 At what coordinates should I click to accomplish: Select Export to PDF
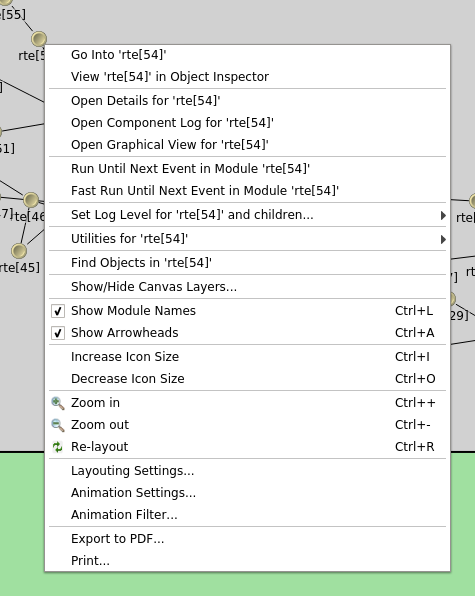pyautogui.click(x=247, y=539)
